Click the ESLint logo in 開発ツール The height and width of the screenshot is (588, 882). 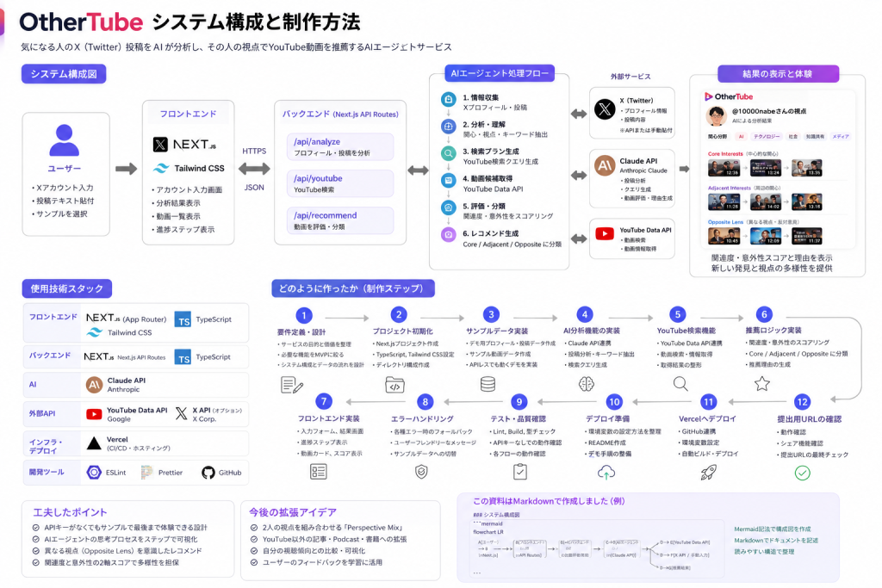pyautogui.click(x=94, y=472)
